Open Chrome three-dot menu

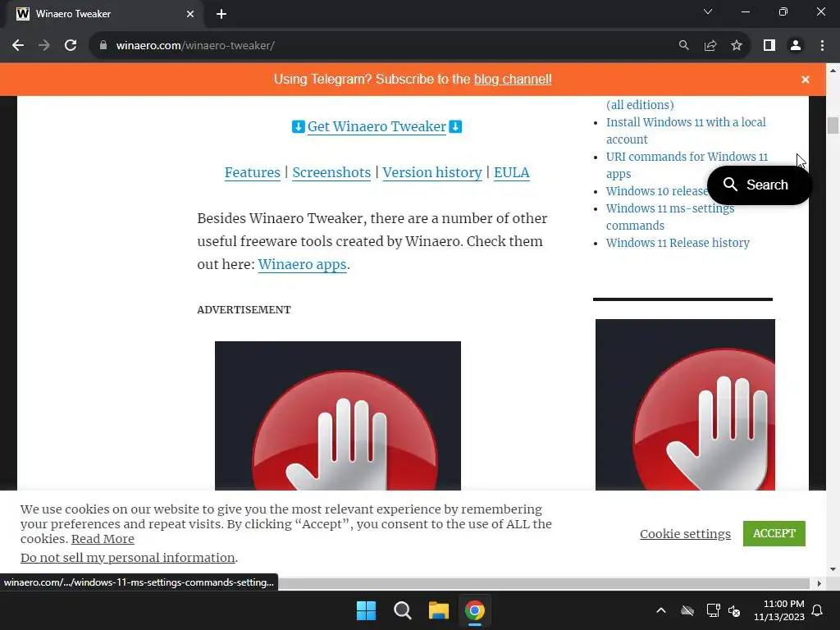click(x=822, y=46)
